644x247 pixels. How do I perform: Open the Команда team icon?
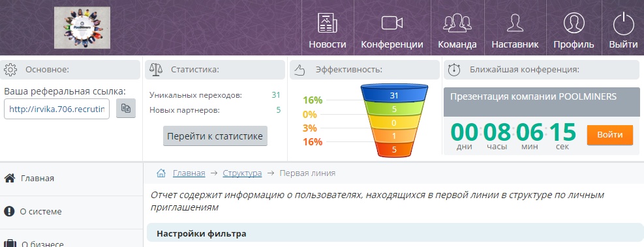pos(457,23)
